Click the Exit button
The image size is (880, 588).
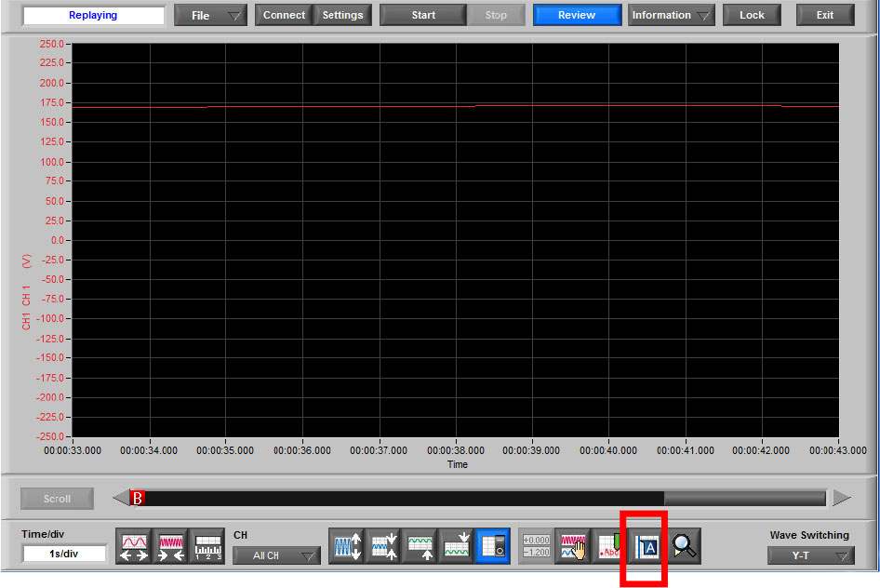[825, 16]
